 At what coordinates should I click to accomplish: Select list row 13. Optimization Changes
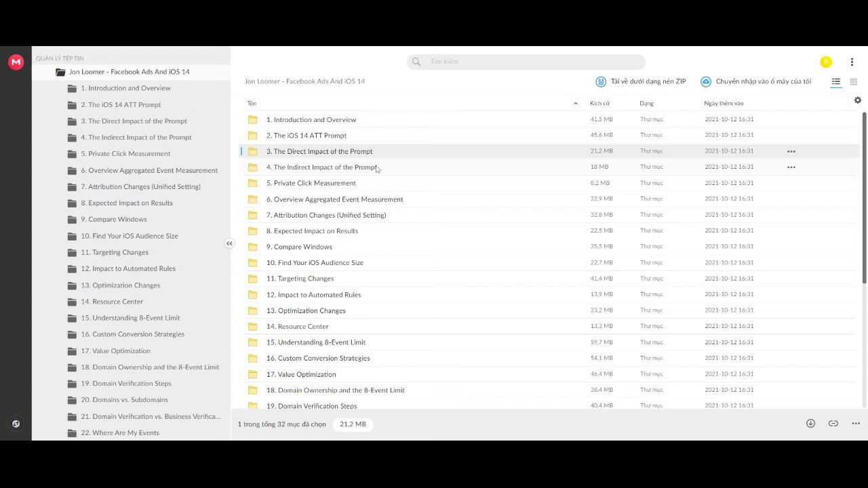[549, 310]
